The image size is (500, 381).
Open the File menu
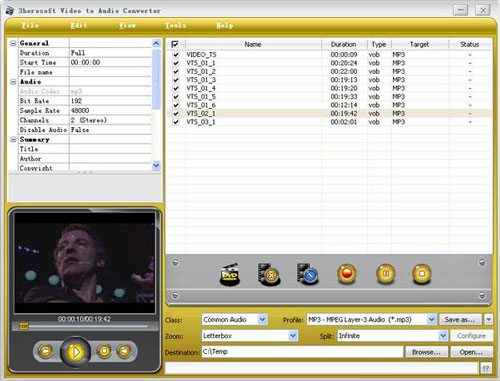[30, 25]
